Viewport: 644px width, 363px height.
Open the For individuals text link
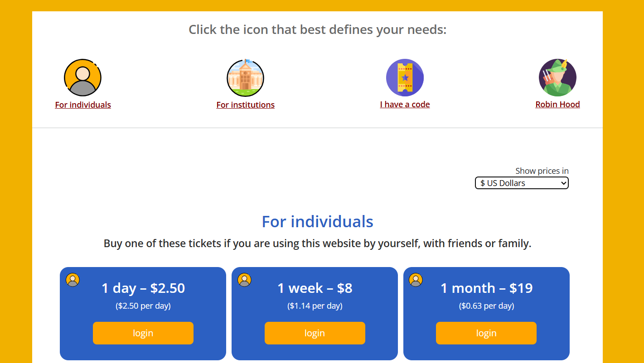coord(83,105)
